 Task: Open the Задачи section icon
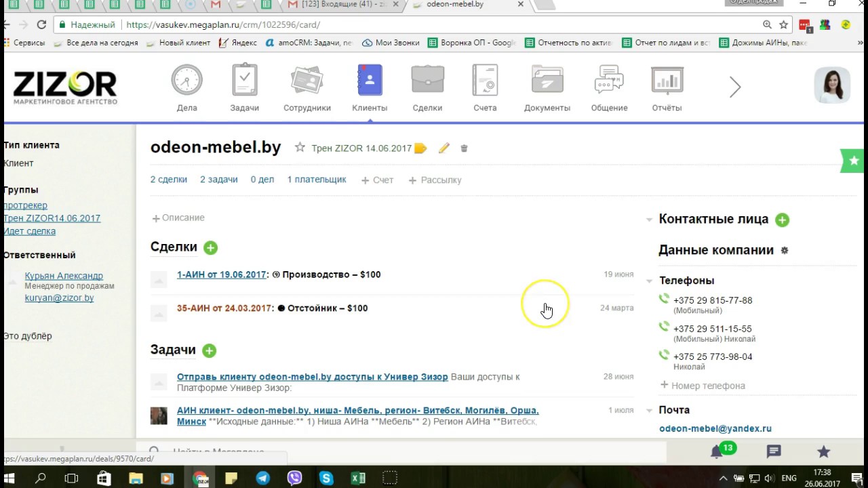coord(244,88)
